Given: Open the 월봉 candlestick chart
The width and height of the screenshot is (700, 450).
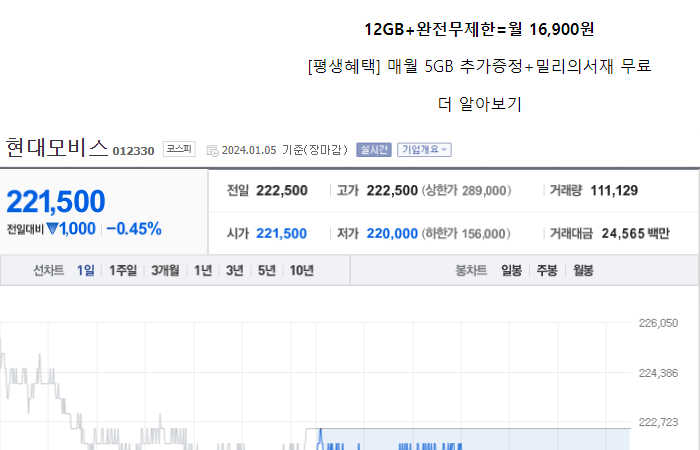Looking at the screenshot, I should coord(583,270).
